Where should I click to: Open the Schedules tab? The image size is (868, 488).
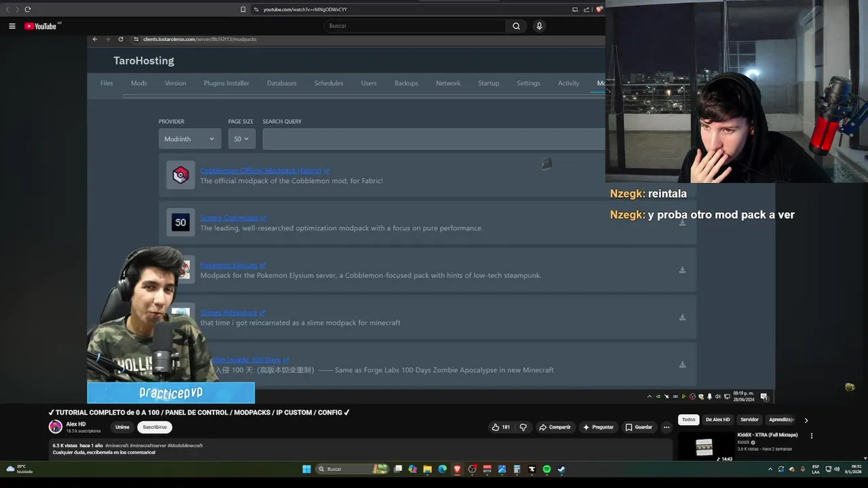328,83
